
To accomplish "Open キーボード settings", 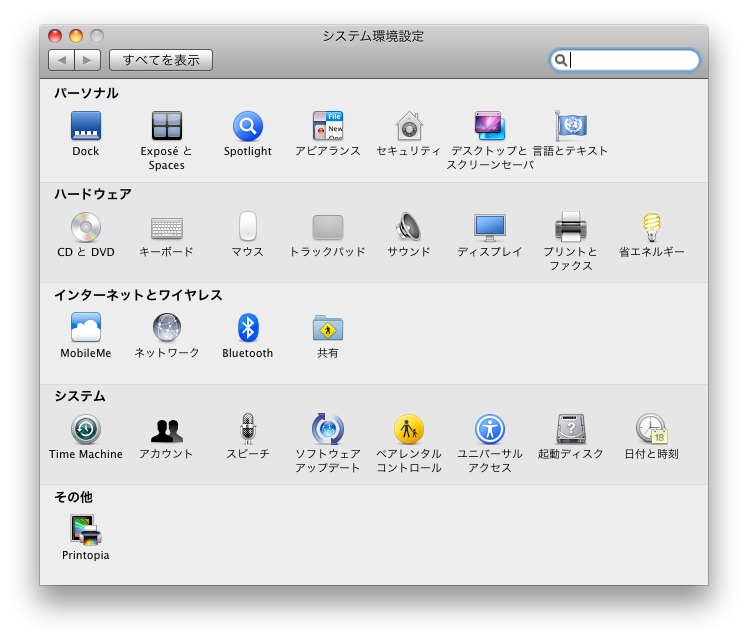I will tap(166, 228).
